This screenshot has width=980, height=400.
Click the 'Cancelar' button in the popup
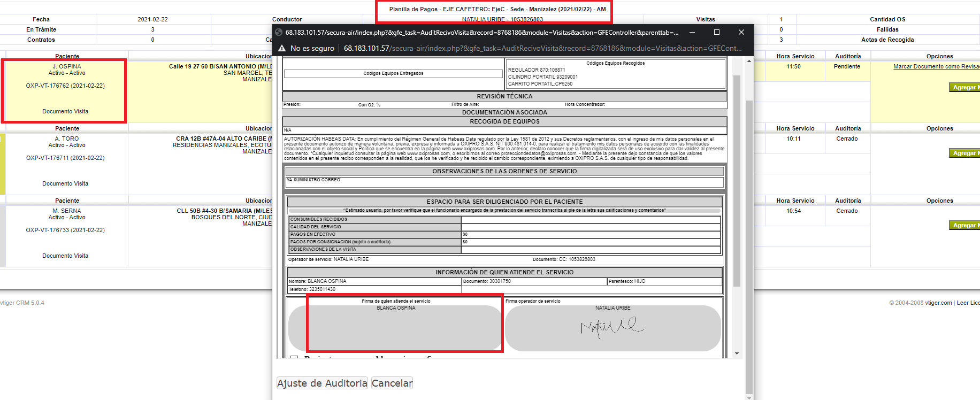(x=392, y=383)
